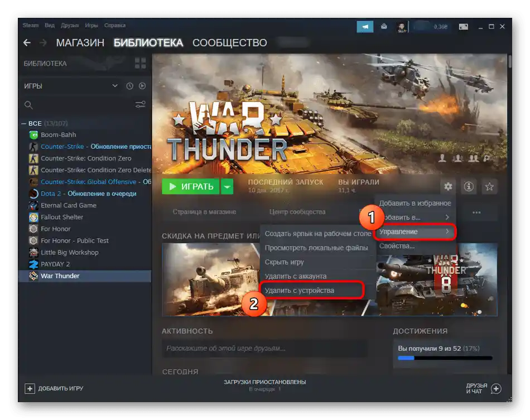
Task: Choose Добавить в избранное from context menu
Action: tap(415, 204)
